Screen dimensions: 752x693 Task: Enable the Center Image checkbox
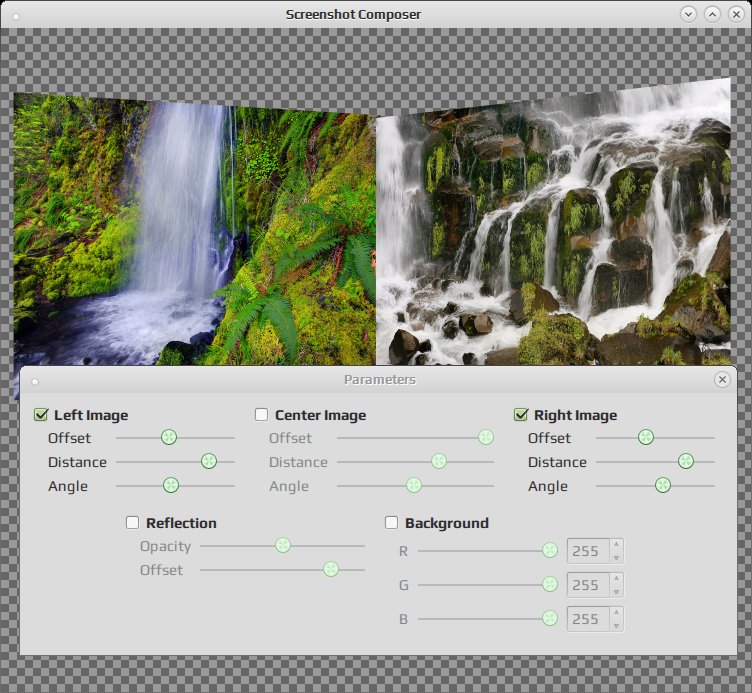(261, 414)
